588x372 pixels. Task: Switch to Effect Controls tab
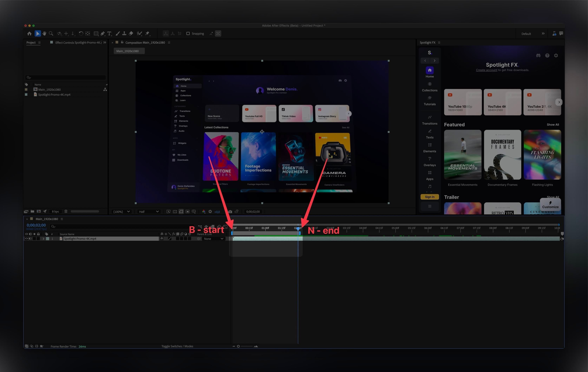pyautogui.click(x=78, y=43)
